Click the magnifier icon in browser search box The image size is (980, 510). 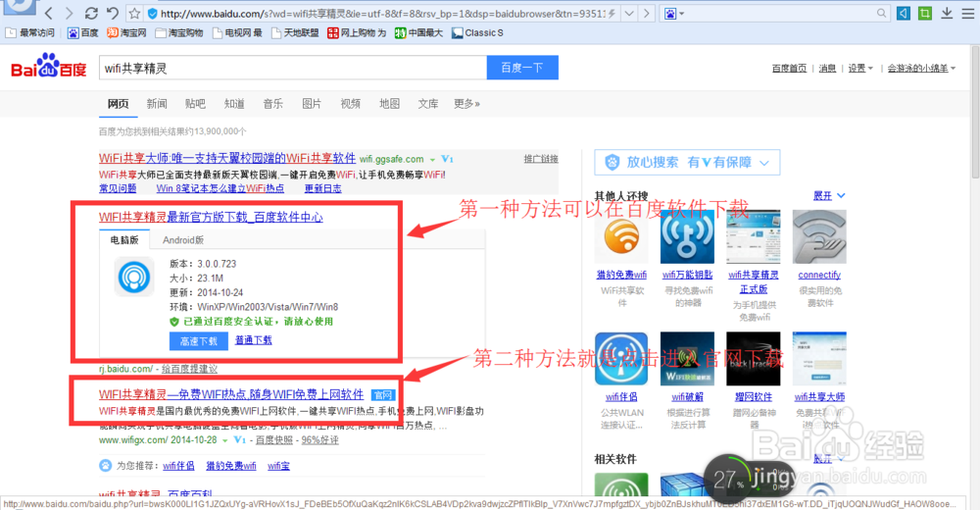tap(881, 13)
